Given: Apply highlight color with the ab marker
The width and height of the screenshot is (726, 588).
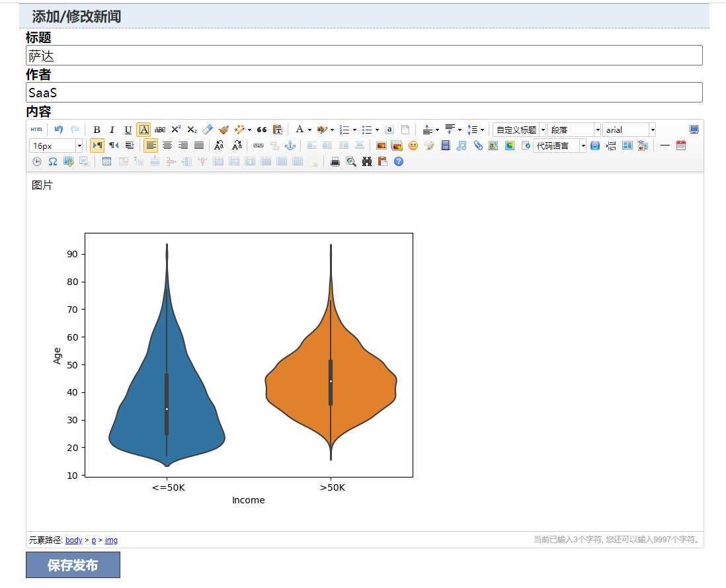Looking at the screenshot, I should [x=322, y=130].
